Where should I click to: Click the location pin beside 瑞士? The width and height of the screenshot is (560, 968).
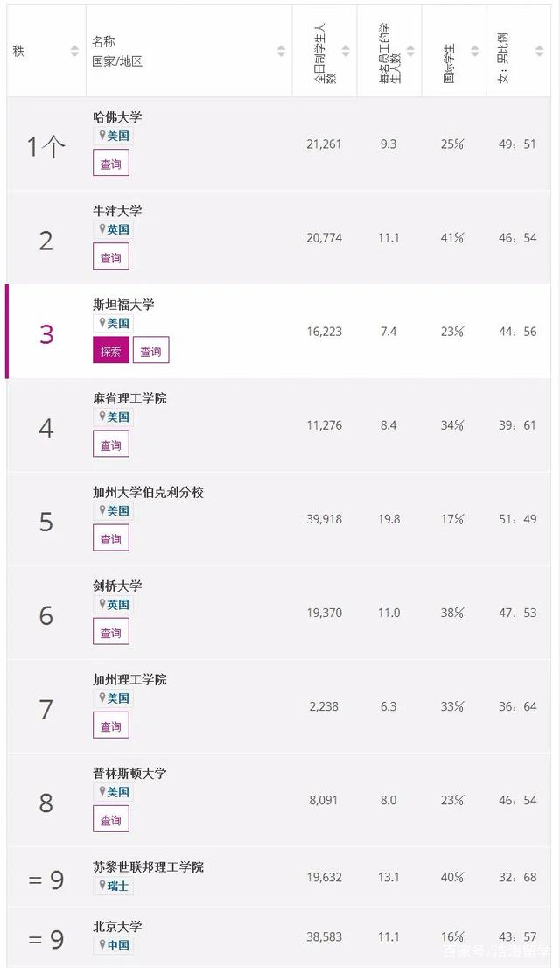(x=101, y=886)
